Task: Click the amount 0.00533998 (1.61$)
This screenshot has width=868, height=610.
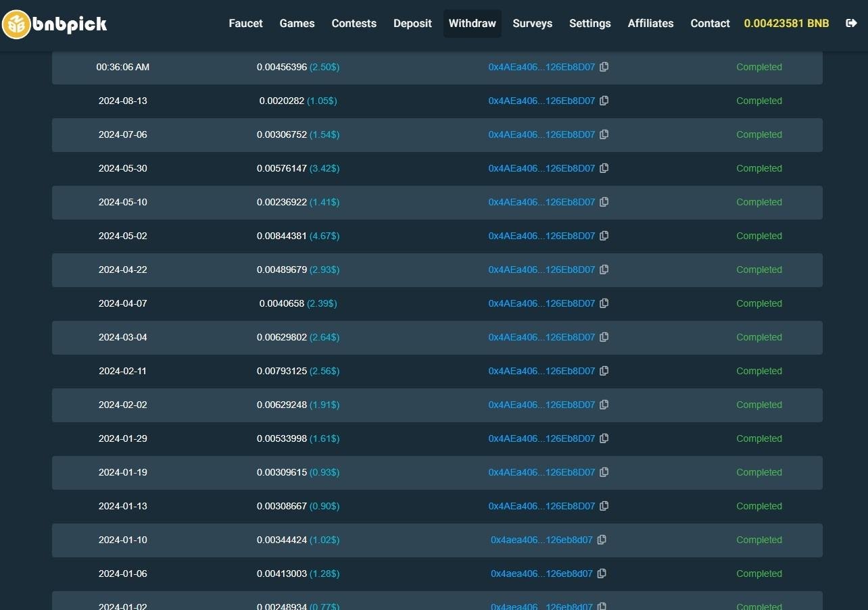Action: [298, 438]
